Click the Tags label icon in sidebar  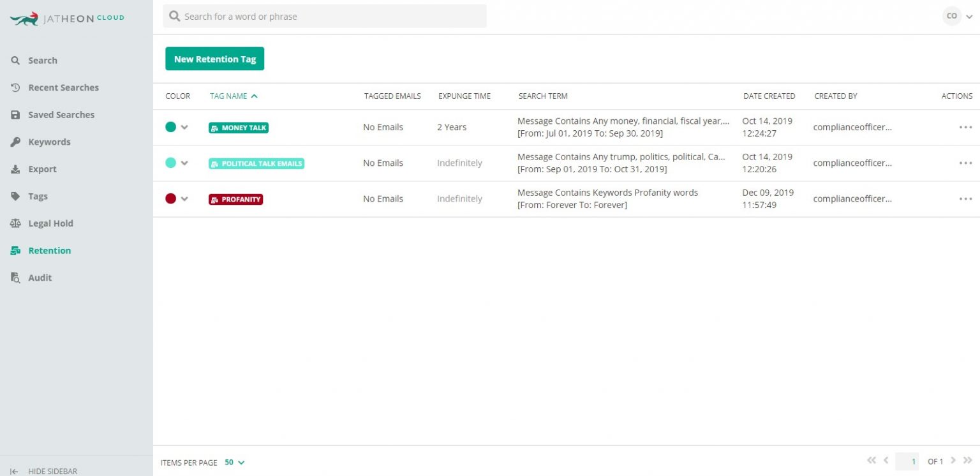pos(15,196)
